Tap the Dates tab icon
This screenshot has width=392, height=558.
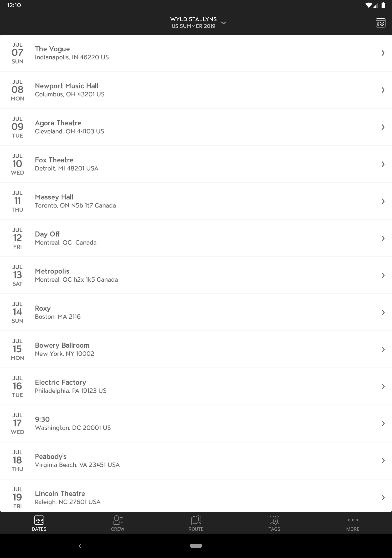pyautogui.click(x=39, y=520)
